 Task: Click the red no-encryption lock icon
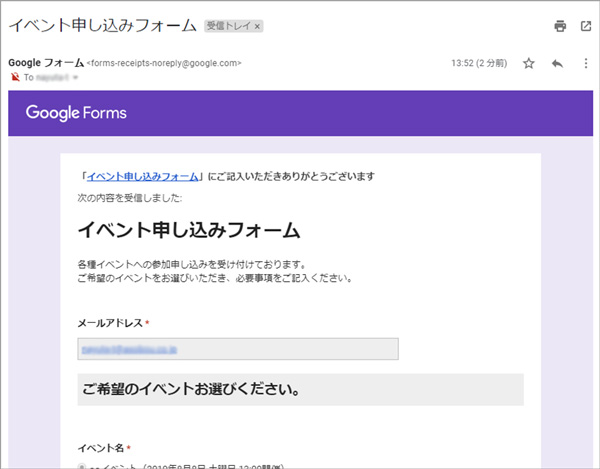15,77
